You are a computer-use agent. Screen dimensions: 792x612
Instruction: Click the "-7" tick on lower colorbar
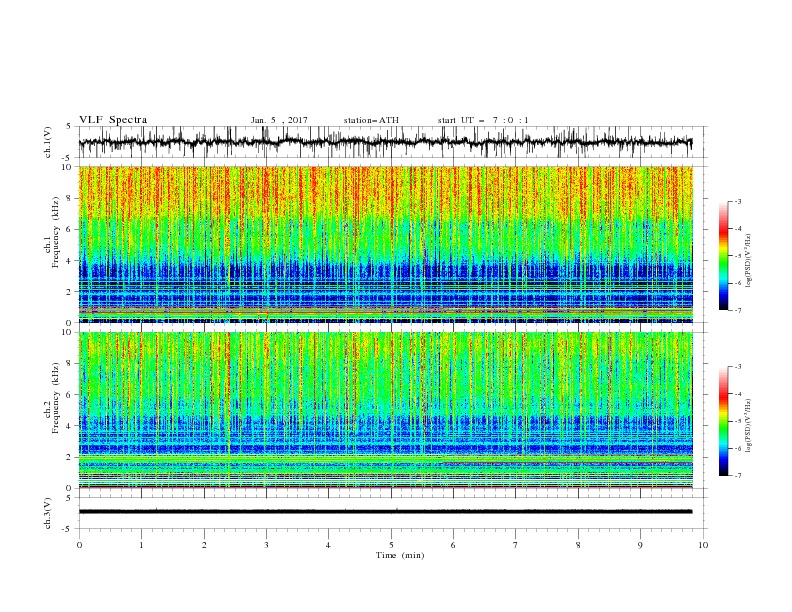pos(737,475)
